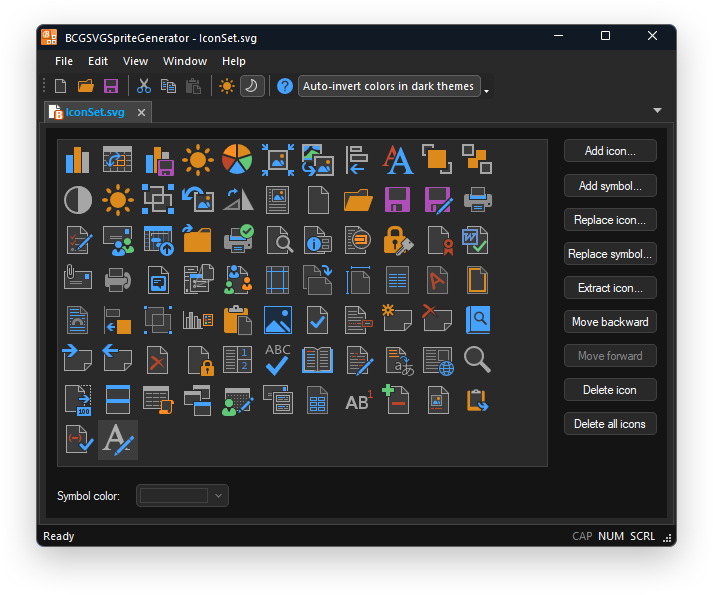Select the pie chart icon in the grid
The height and width of the screenshot is (595, 713).
pyautogui.click(x=237, y=160)
